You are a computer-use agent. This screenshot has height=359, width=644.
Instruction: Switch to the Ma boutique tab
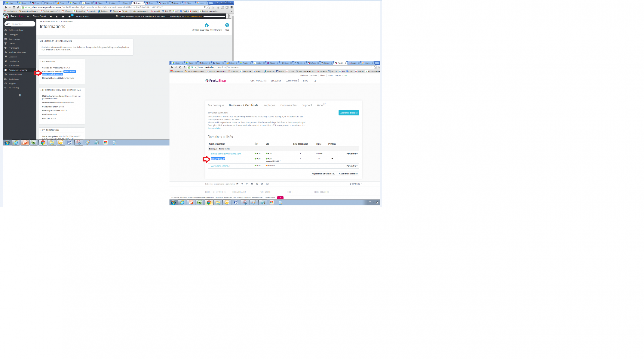click(216, 105)
